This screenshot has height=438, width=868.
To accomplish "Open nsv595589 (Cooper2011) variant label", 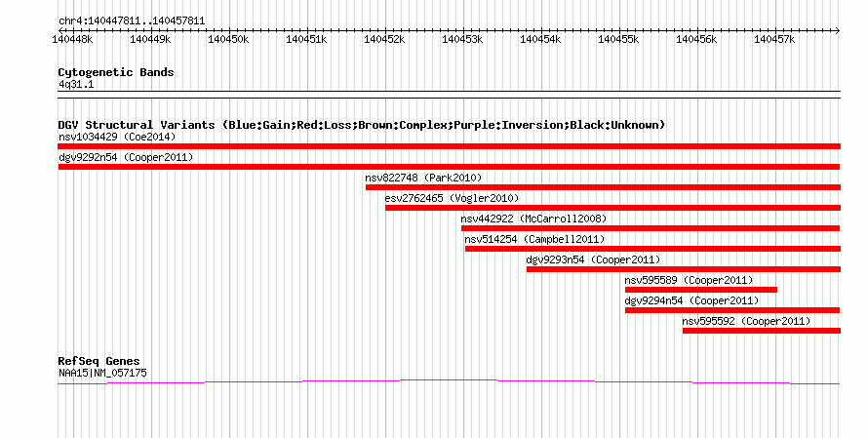I will [x=690, y=280].
